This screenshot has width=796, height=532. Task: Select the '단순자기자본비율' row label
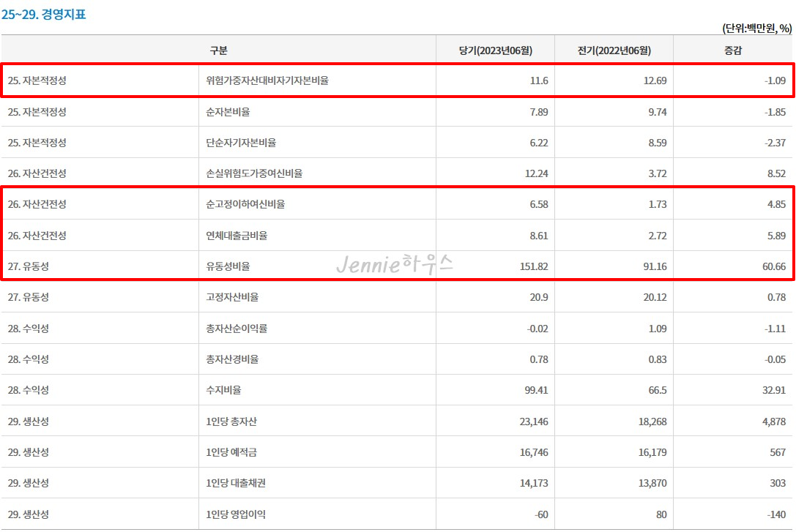[x=241, y=143]
